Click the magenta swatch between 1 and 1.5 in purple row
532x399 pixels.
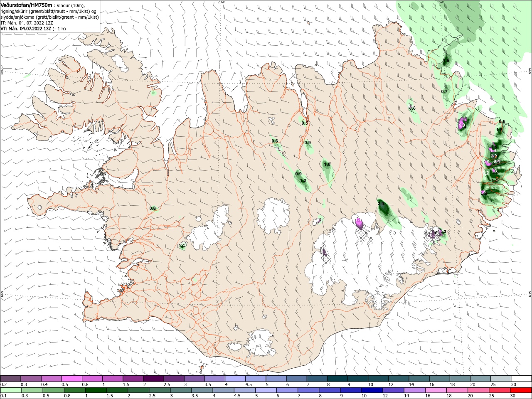(x=112, y=379)
